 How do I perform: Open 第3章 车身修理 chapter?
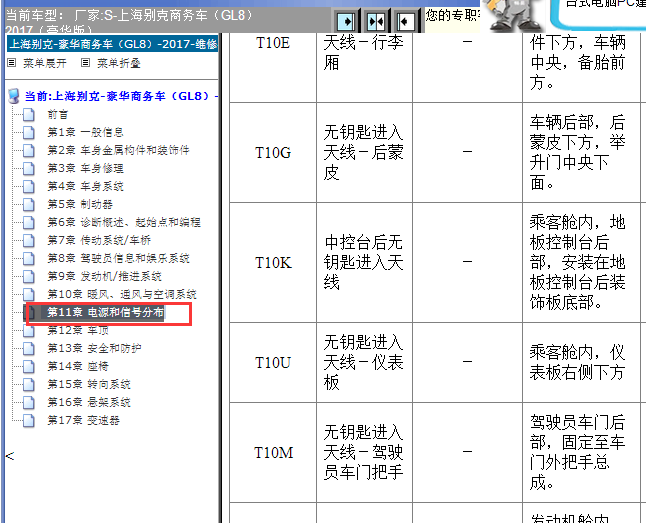(86, 168)
